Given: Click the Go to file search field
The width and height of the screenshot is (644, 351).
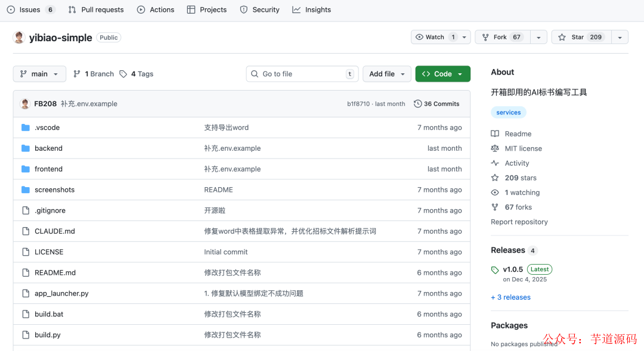Looking at the screenshot, I should 302,74.
